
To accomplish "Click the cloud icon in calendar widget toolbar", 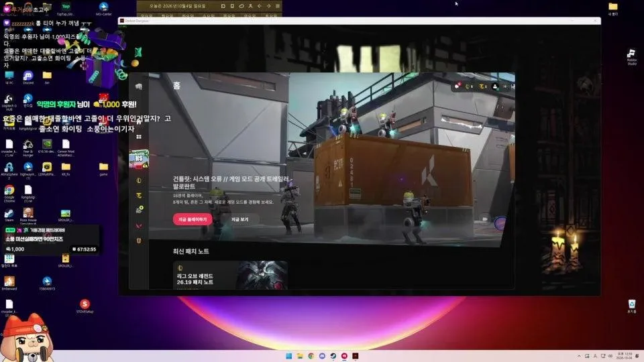I will (241, 6).
